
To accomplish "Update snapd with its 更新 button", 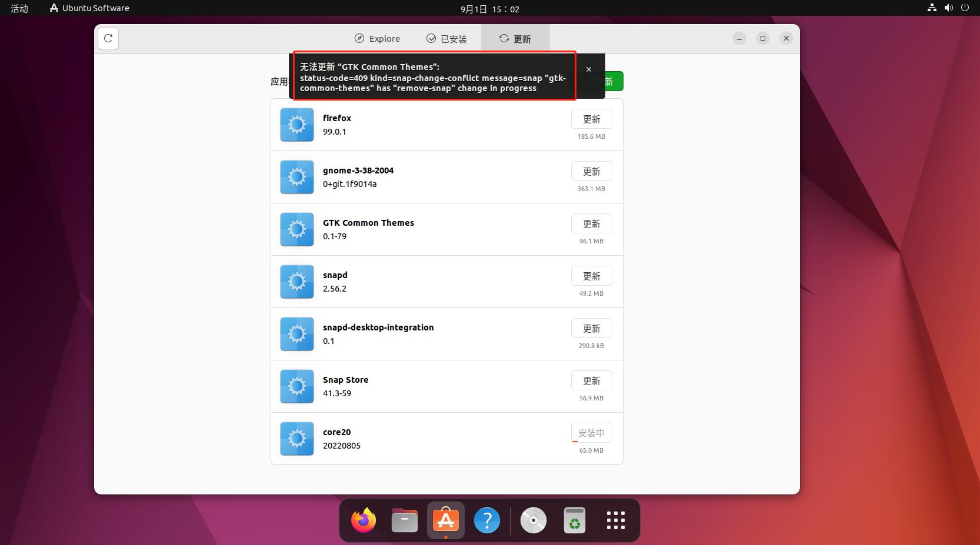I will tap(591, 276).
